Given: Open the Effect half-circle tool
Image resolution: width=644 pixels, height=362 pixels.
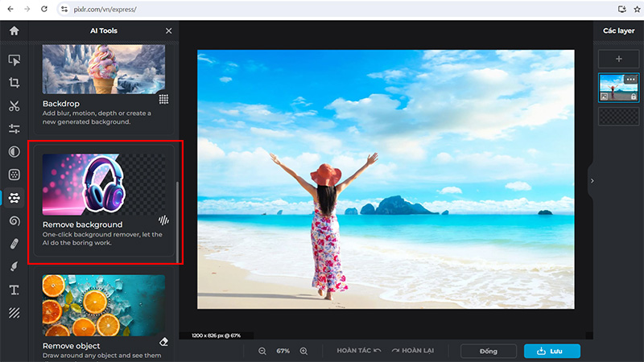Looking at the screenshot, I should (x=14, y=152).
